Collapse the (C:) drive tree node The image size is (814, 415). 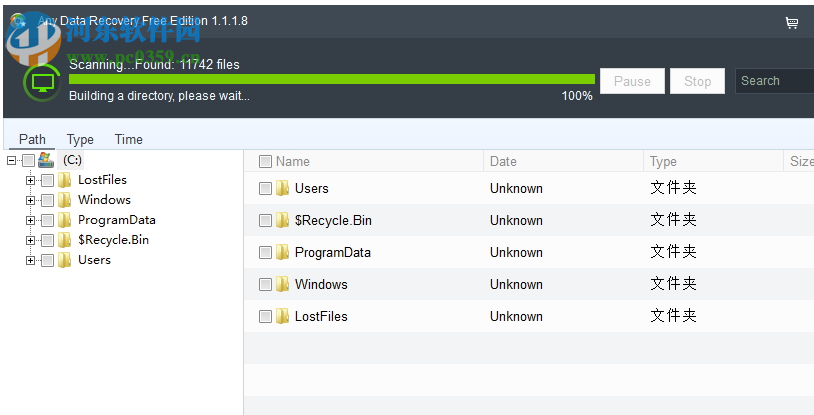point(11,160)
